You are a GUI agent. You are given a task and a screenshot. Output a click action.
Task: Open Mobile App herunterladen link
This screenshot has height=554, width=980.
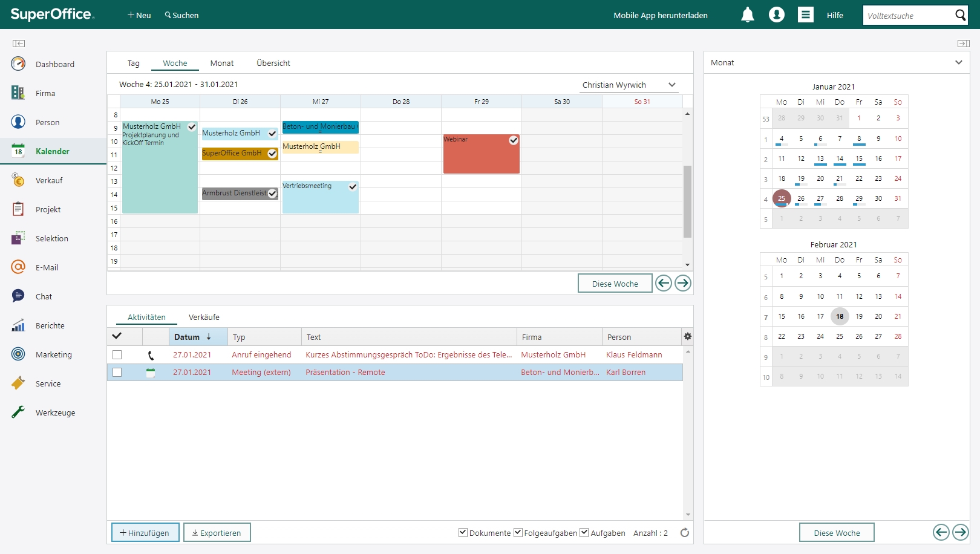[x=661, y=15]
